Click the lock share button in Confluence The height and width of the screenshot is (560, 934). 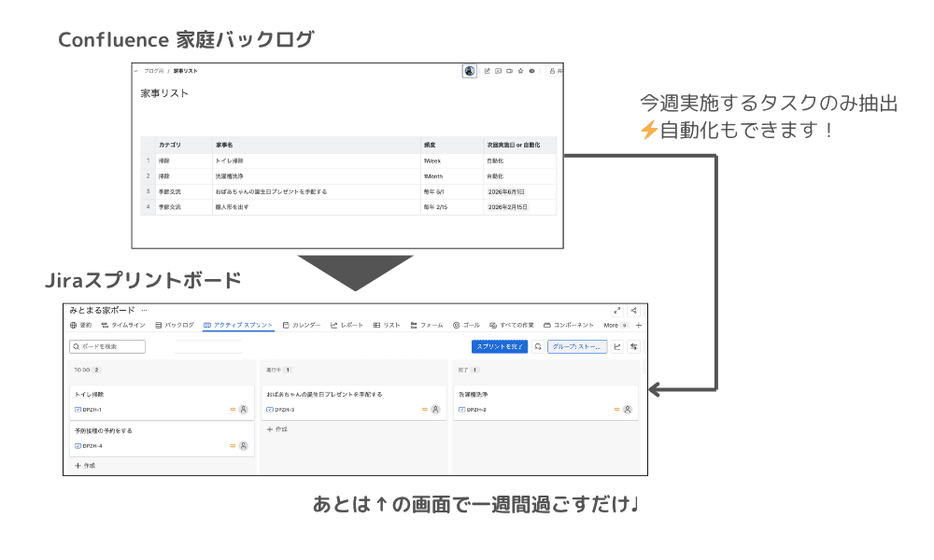[x=555, y=71]
